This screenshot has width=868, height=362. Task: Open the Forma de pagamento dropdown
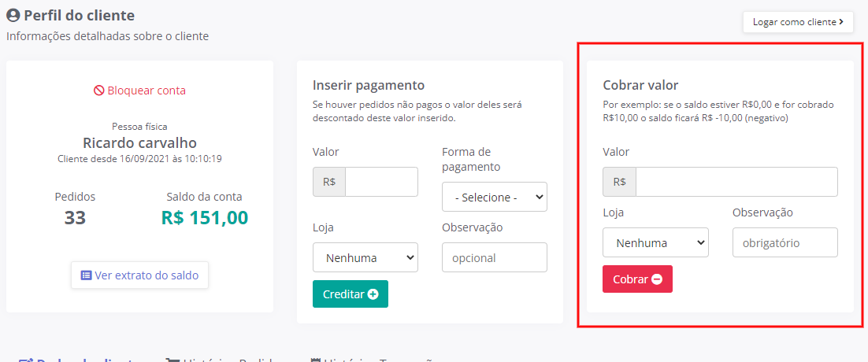495,197
